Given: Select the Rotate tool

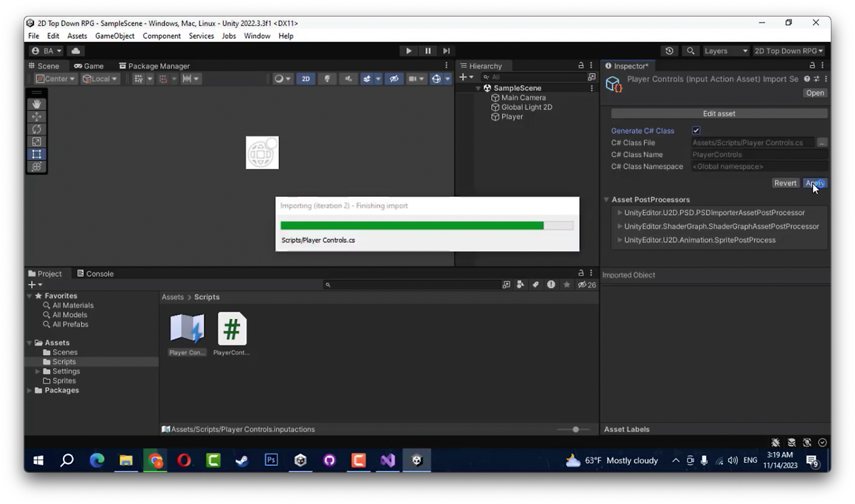Looking at the screenshot, I should point(37,129).
